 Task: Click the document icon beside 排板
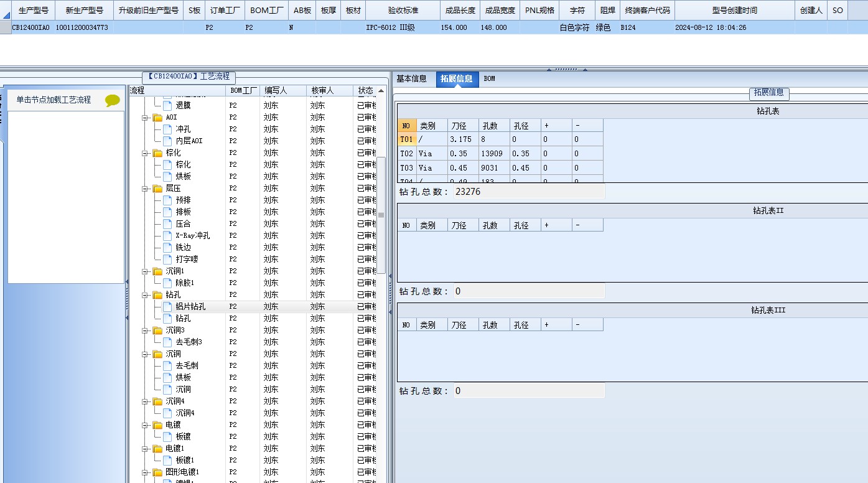[167, 212]
